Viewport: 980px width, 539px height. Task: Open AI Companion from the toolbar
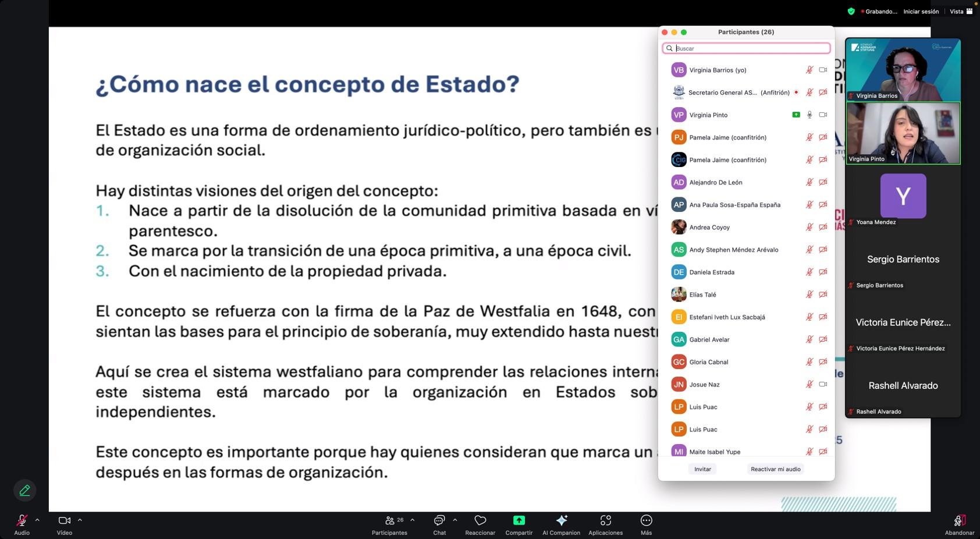[x=561, y=520]
